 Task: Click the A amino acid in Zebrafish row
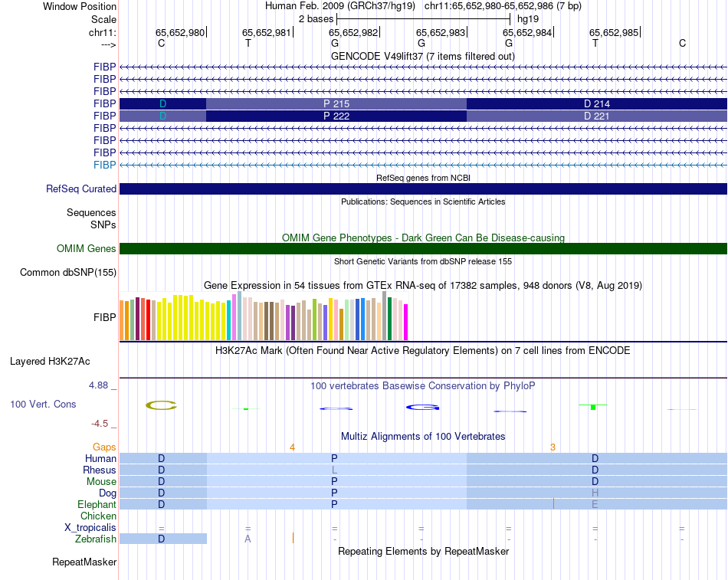point(248,539)
